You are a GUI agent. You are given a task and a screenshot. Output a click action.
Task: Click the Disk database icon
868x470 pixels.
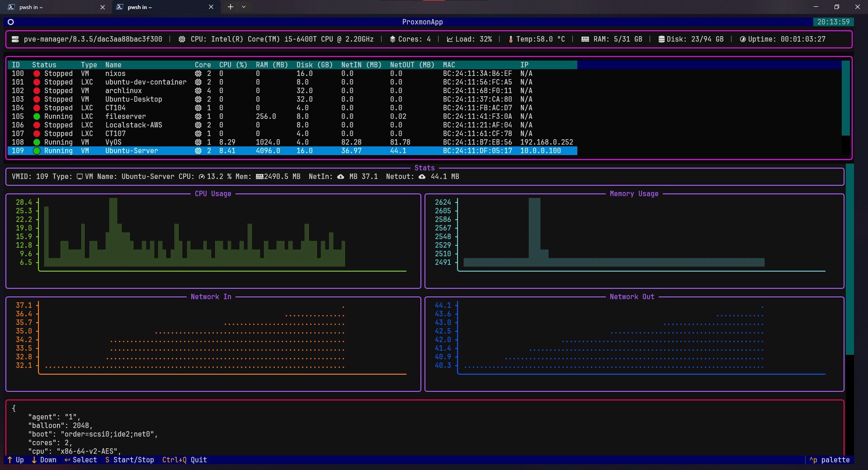point(661,39)
